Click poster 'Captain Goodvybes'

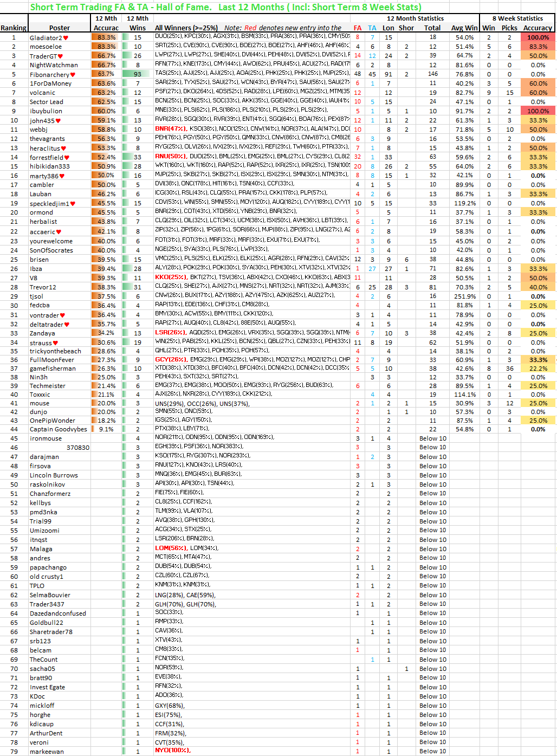coord(59,429)
